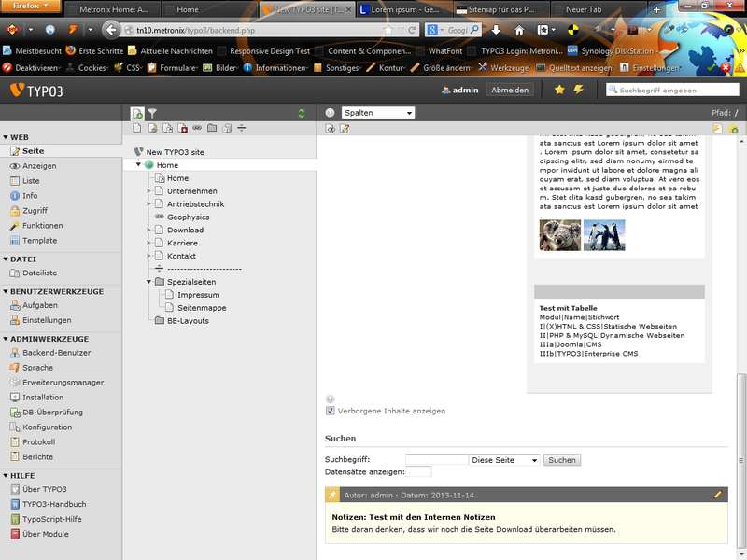
Task: Refresh the page tree with green arrows icon
Action: [x=301, y=113]
